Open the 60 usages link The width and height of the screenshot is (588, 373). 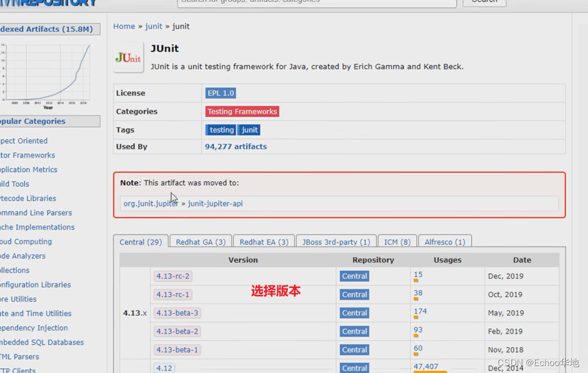pyautogui.click(x=418, y=348)
